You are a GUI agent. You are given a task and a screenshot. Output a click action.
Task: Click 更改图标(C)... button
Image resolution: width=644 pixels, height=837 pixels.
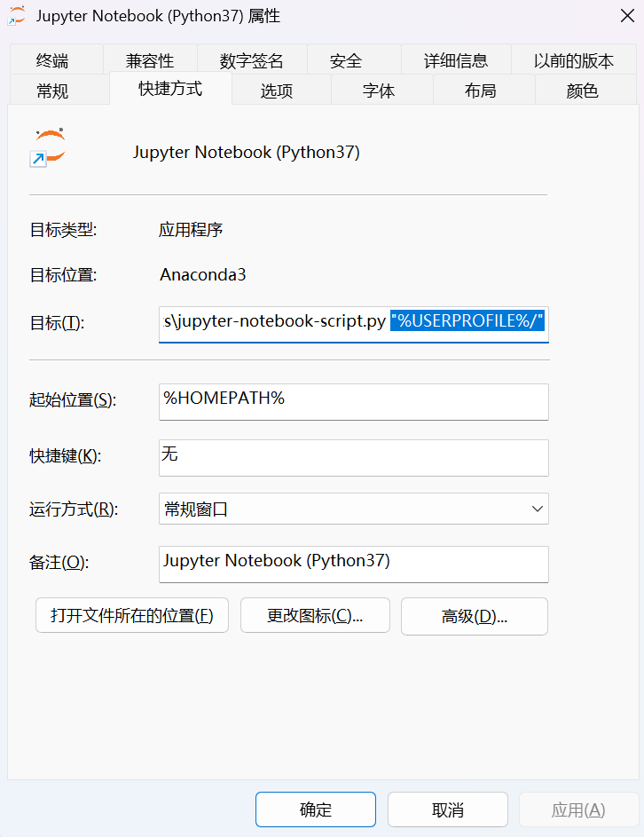[315, 615]
